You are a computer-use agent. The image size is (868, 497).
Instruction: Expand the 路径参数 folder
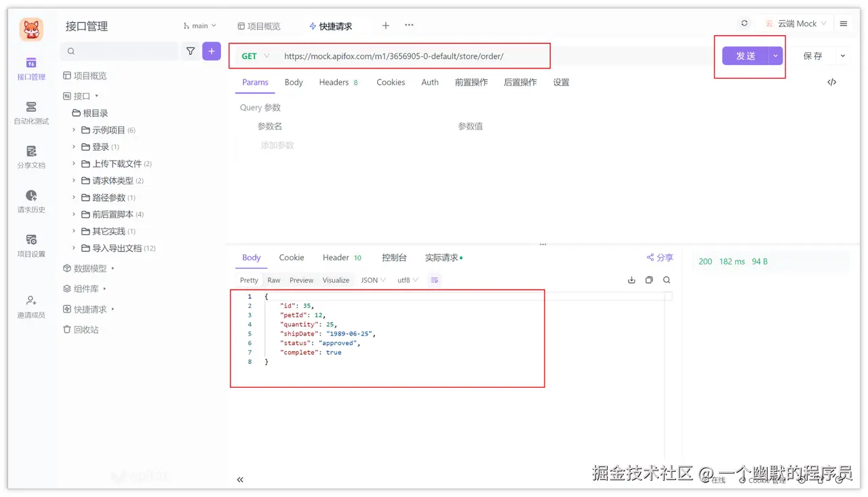(x=74, y=197)
